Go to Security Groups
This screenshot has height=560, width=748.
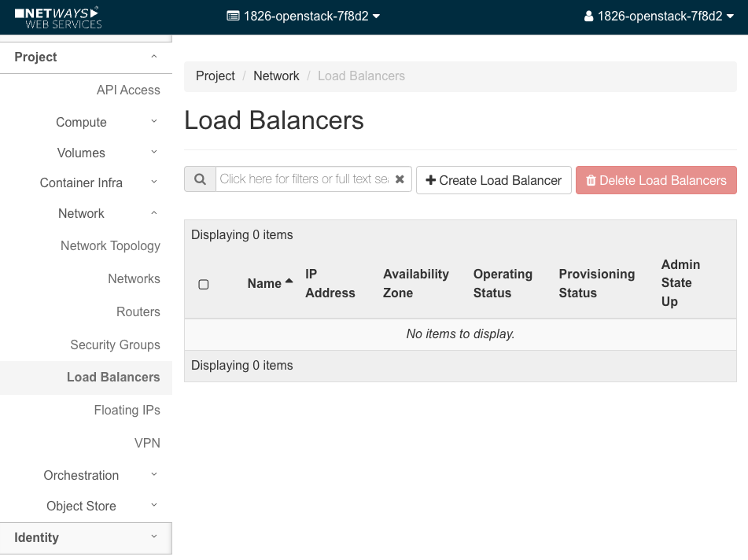(x=115, y=344)
